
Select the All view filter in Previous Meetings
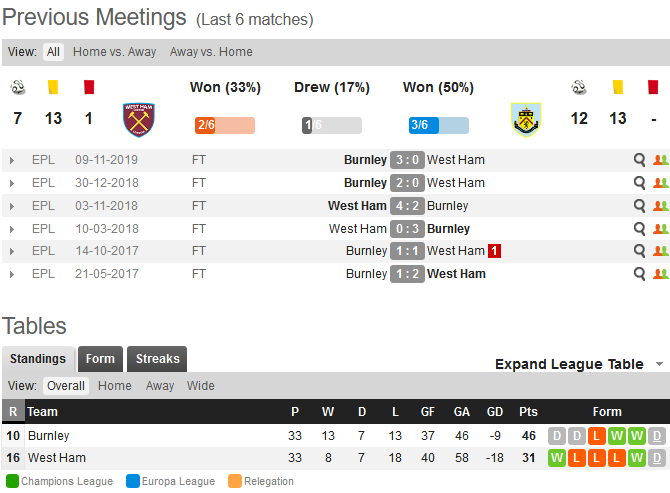[53, 52]
